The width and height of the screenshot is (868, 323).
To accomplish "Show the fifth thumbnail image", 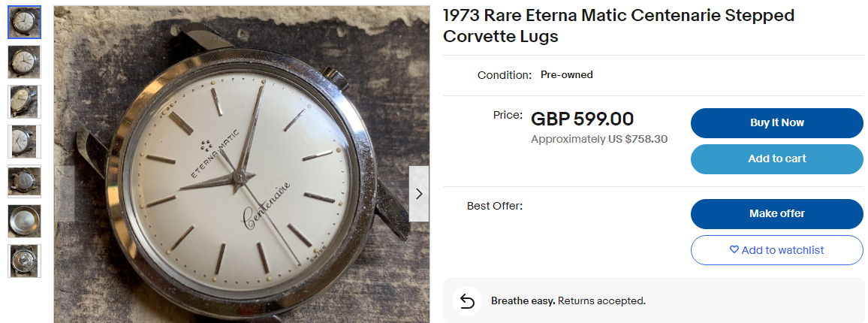I will pos(24,181).
